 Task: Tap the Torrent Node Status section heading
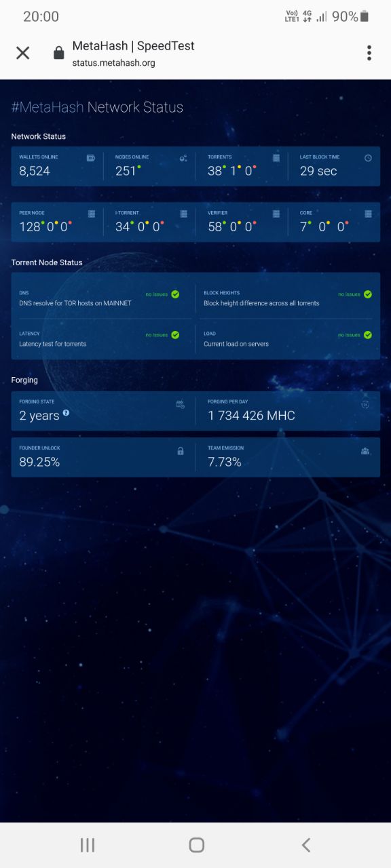point(47,262)
